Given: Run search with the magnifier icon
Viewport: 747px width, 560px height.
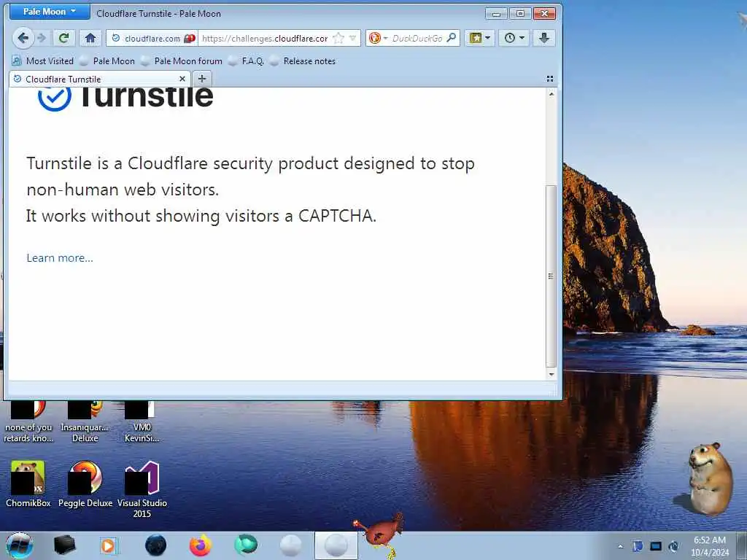Looking at the screenshot, I should pyautogui.click(x=451, y=38).
